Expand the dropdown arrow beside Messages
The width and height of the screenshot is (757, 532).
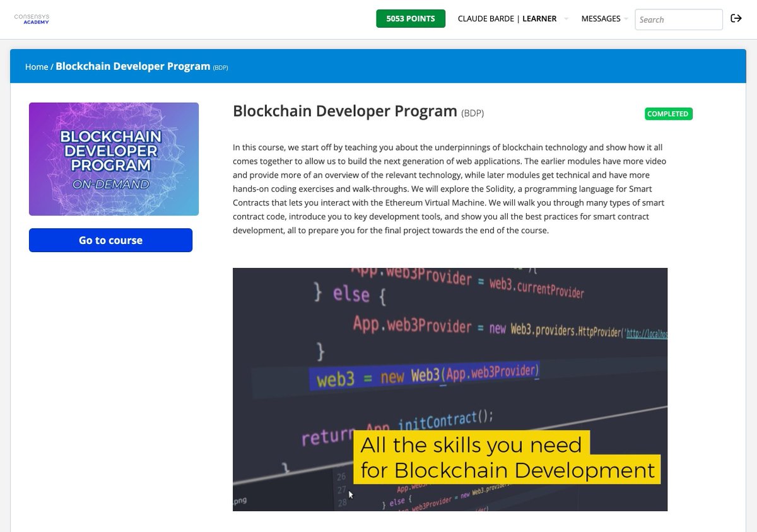point(626,19)
